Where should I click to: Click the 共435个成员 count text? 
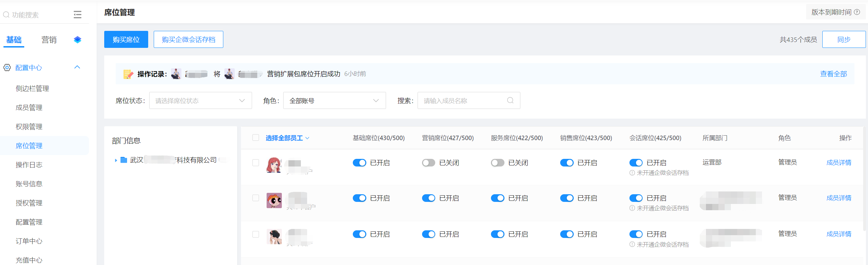798,40
